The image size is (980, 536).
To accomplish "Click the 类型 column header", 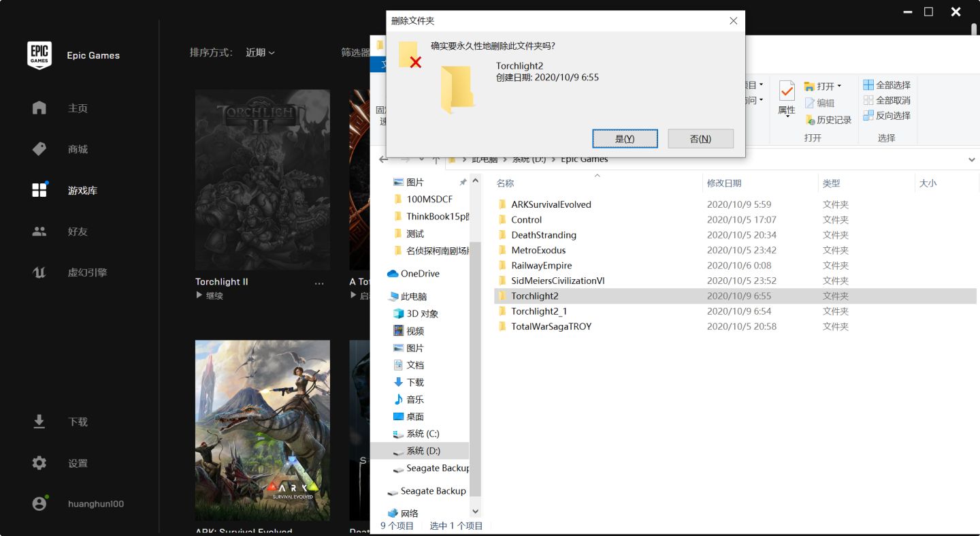I will 831,183.
